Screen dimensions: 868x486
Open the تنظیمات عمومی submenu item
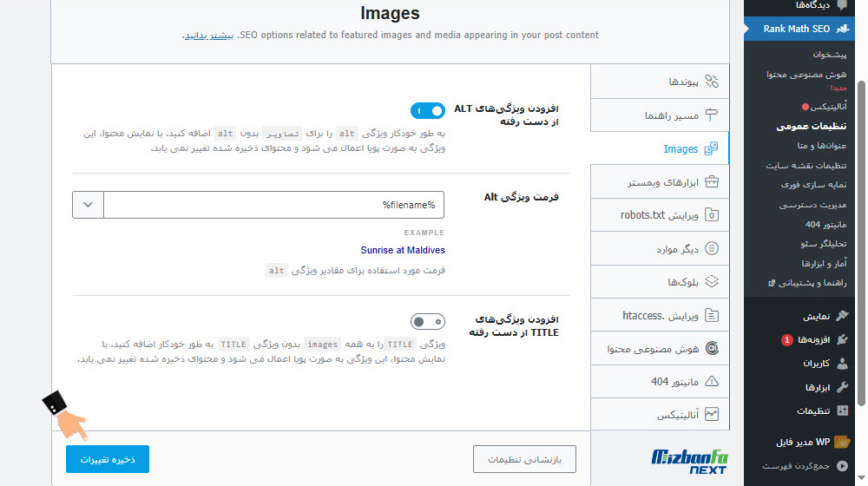[811, 126]
